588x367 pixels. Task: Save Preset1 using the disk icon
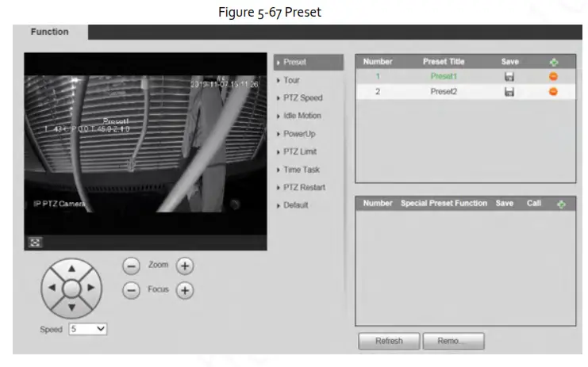(x=509, y=77)
